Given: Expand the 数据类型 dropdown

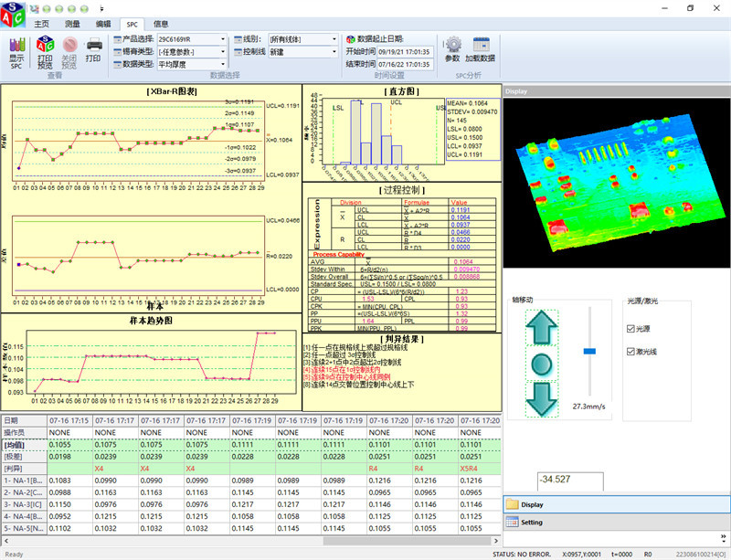Looking at the screenshot, I should point(223,65).
